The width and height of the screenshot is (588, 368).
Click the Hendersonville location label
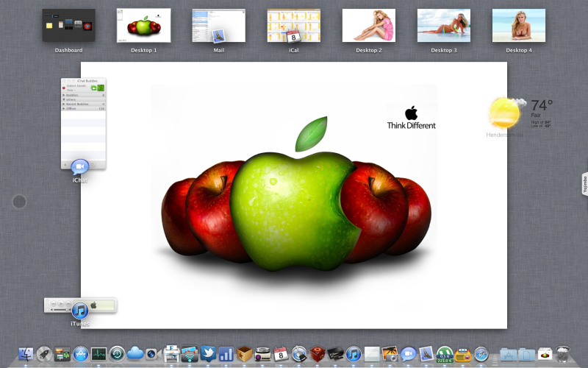coord(504,135)
